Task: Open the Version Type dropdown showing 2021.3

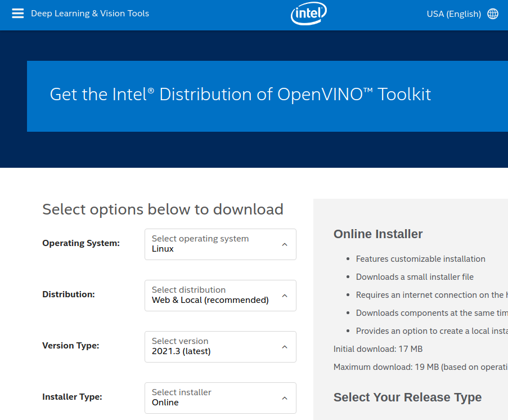Action: point(221,347)
